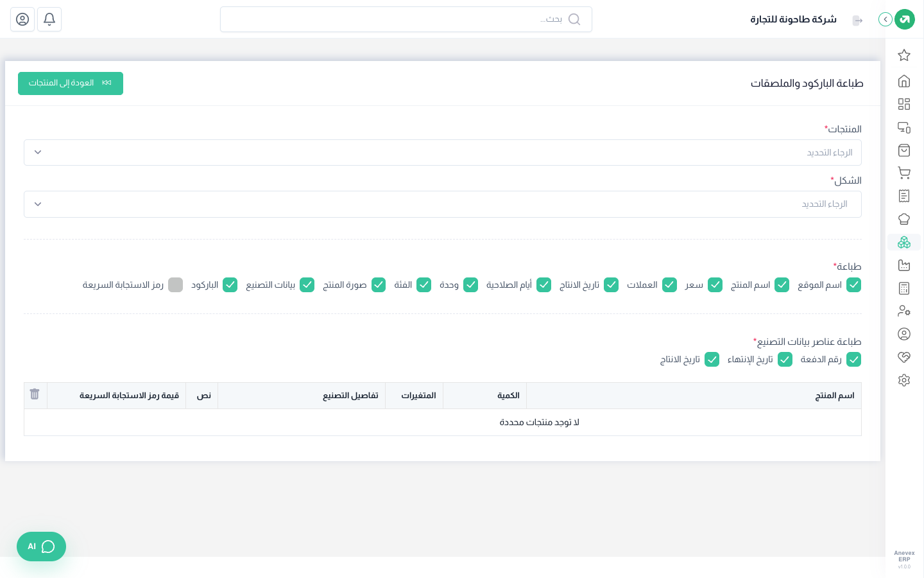Open the calculator icon in sidebar
Viewport: 924px width, 578px height.
[904, 288]
